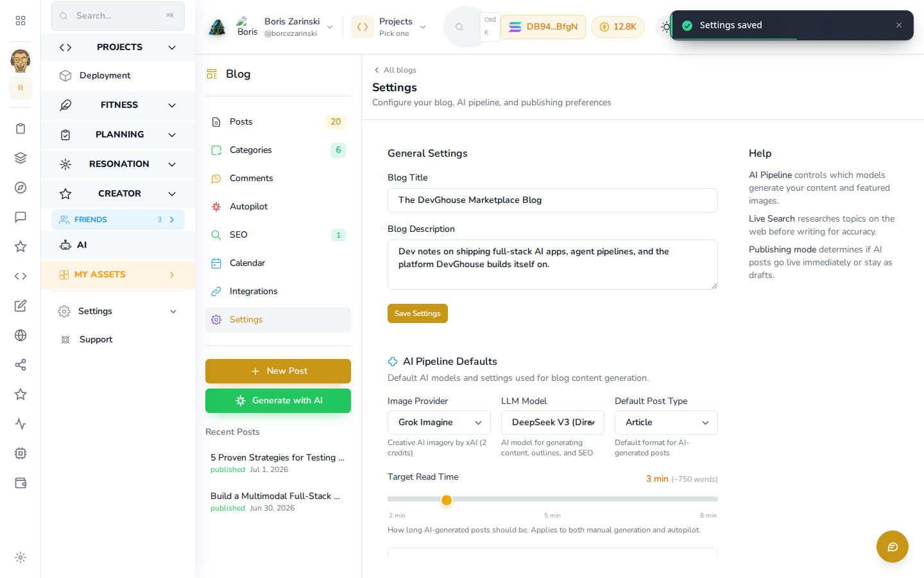Open the layers stack icon in left rail

pyautogui.click(x=21, y=158)
